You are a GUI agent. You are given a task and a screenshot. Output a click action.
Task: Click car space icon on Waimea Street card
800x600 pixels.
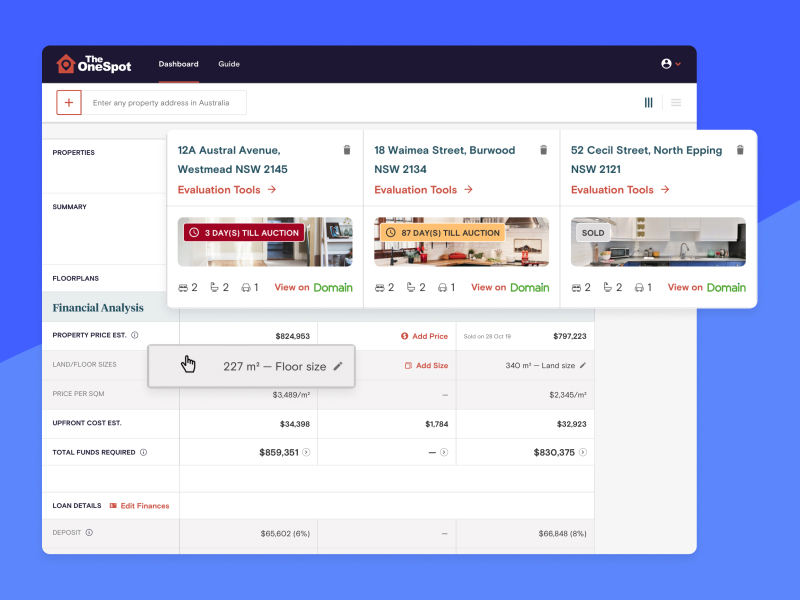pos(442,288)
